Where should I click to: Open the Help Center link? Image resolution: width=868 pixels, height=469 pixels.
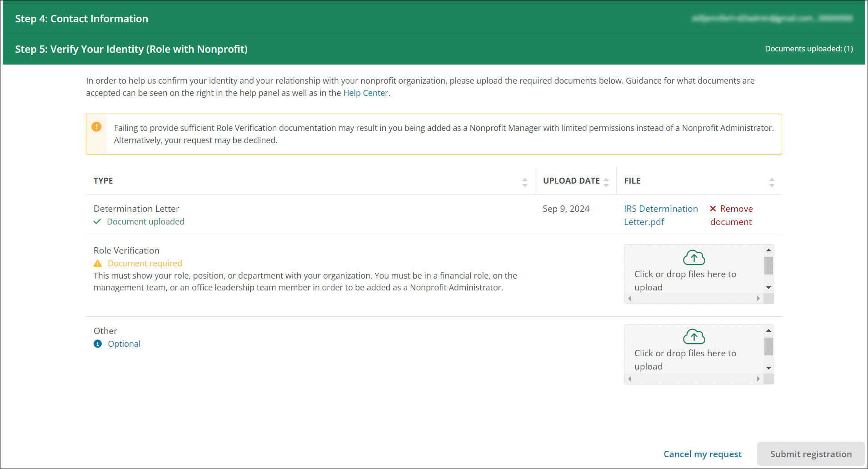(365, 93)
